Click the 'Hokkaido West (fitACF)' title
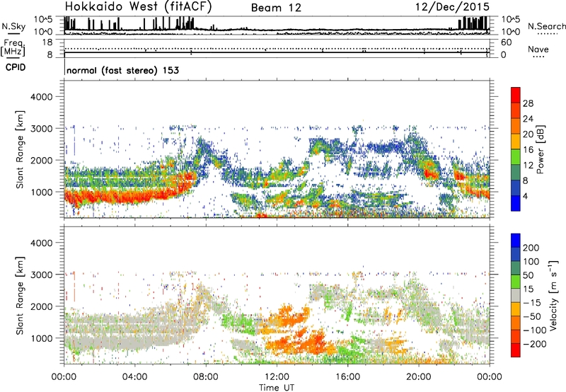 (138, 6)
